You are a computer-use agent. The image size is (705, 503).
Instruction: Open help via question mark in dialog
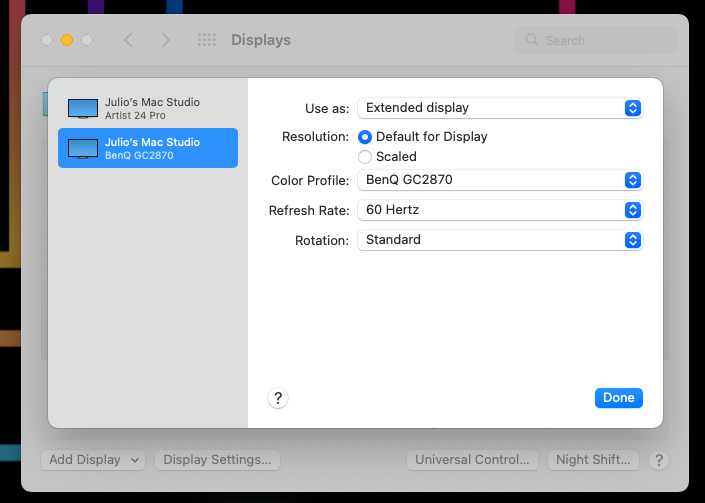pos(278,398)
